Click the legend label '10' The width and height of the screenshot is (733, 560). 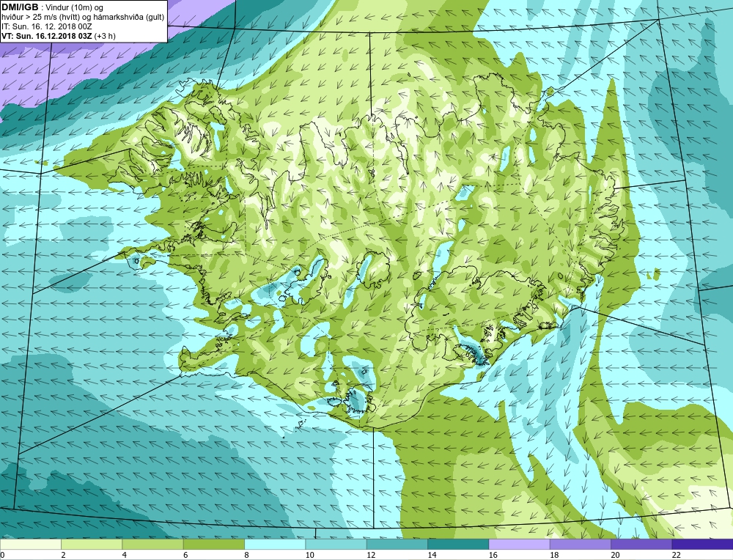(309, 555)
